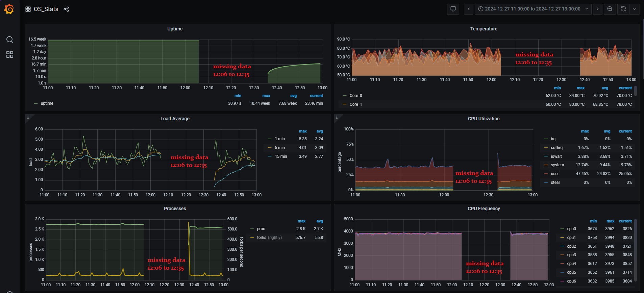The image size is (644, 293).
Task: Toggle Core_1 series in Temperature legend
Action: click(x=356, y=104)
